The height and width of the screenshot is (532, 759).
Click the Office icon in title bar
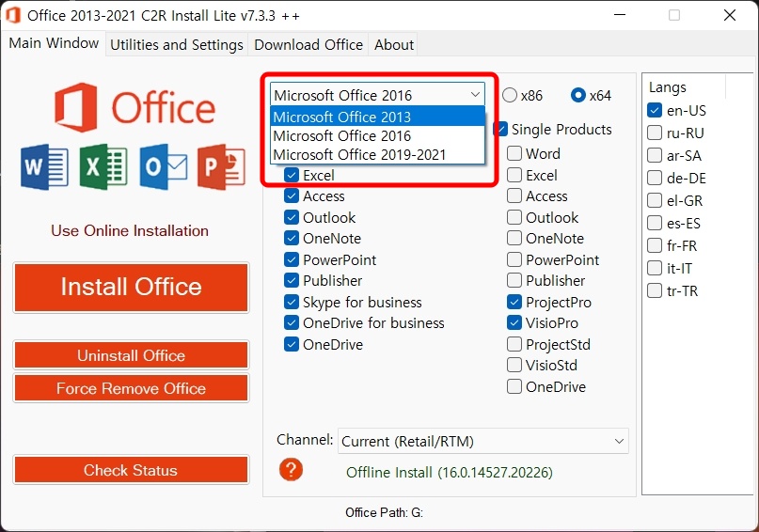coord(12,15)
